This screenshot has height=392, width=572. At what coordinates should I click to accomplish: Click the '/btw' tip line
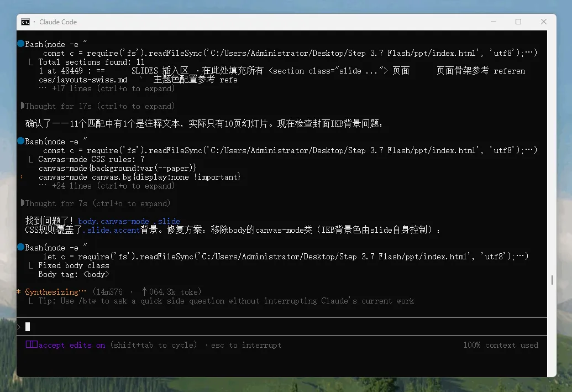pos(226,301)
